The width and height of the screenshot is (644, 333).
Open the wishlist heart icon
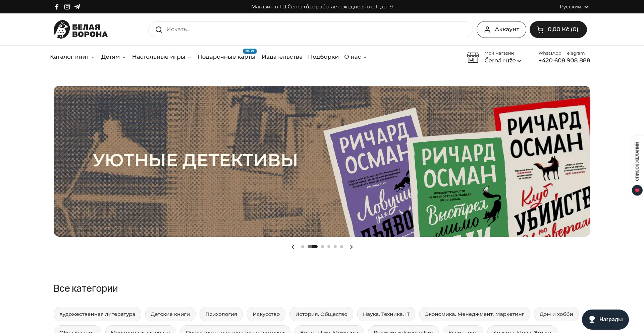point(637,190)
